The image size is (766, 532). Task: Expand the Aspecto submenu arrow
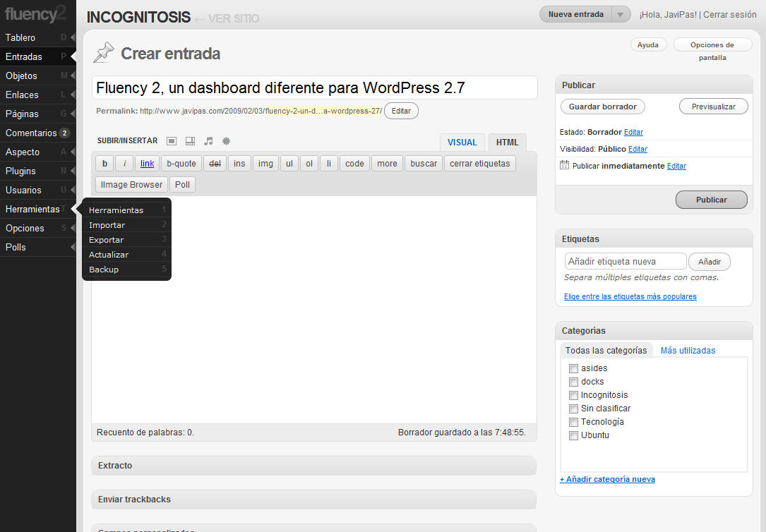pyautogui.click(x=73, y=152)
